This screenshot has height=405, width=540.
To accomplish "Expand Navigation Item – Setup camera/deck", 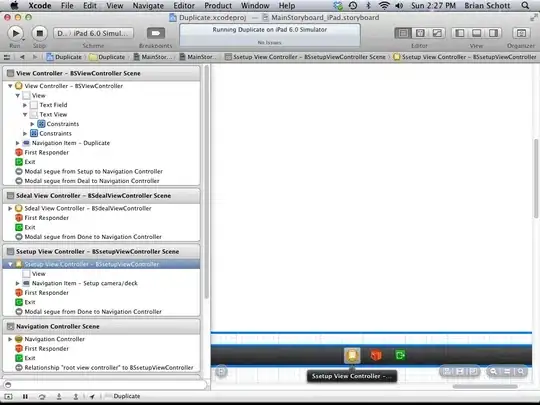I will [x=18, y=283].
